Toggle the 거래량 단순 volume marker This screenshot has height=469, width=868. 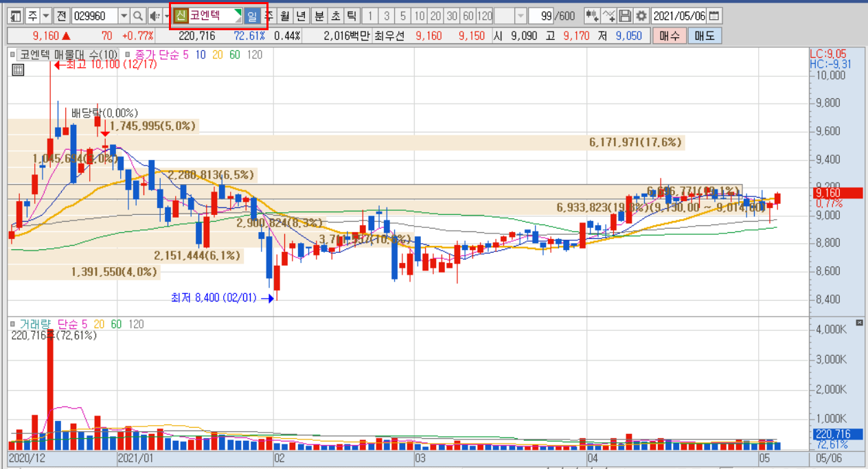pyautogui.click(x=12, y=323)
